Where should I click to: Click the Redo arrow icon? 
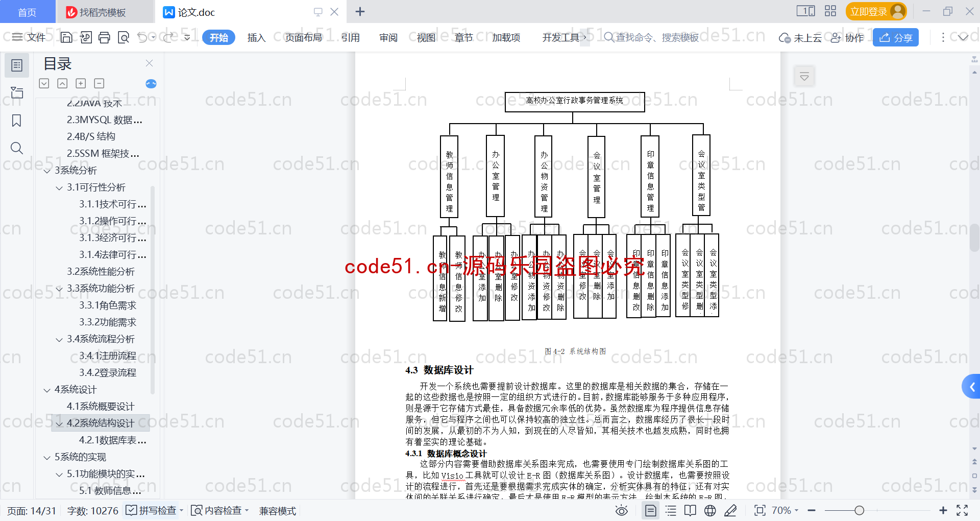pyautogui.click(x=168, y=37)
